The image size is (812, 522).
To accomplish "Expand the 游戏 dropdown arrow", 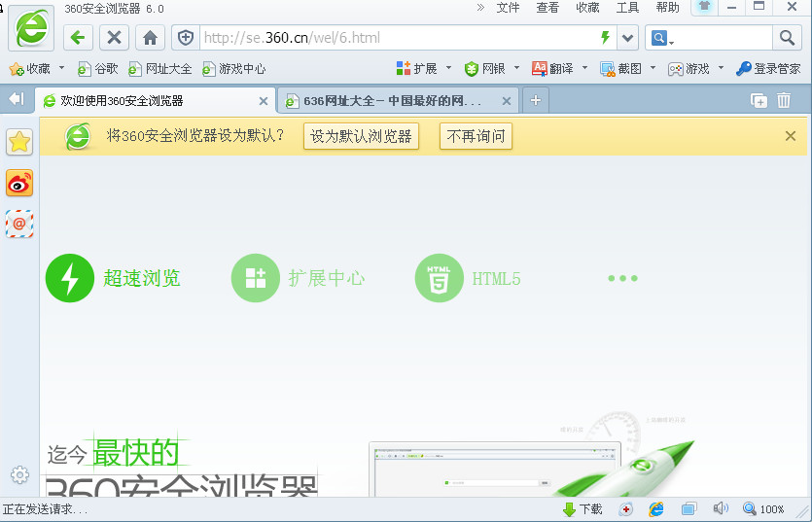I will (x=721, y=68).
